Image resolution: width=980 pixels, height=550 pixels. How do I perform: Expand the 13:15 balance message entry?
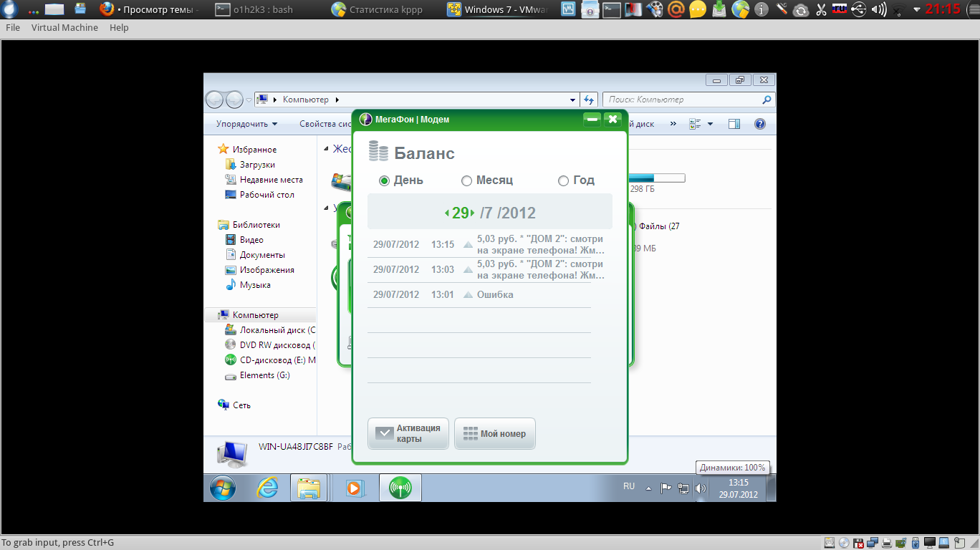coord(468,245)
